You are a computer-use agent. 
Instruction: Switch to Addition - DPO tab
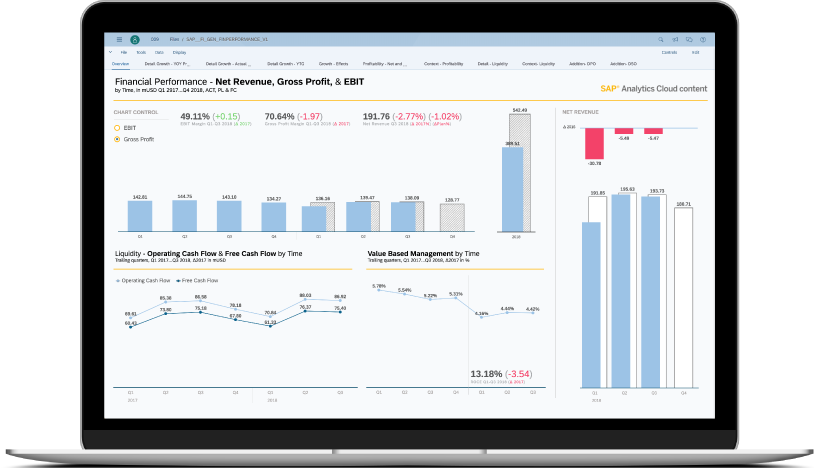pos(582,64)
